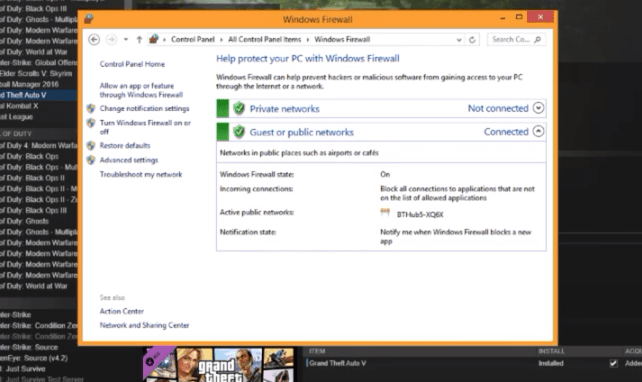642x382 pixels.
Task: Expand the Private networks section chevron
Action: (x=538, y=108)
